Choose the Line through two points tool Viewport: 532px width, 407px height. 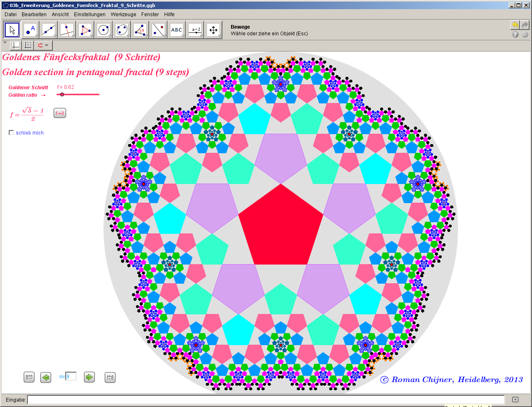[x=49, y=30]
